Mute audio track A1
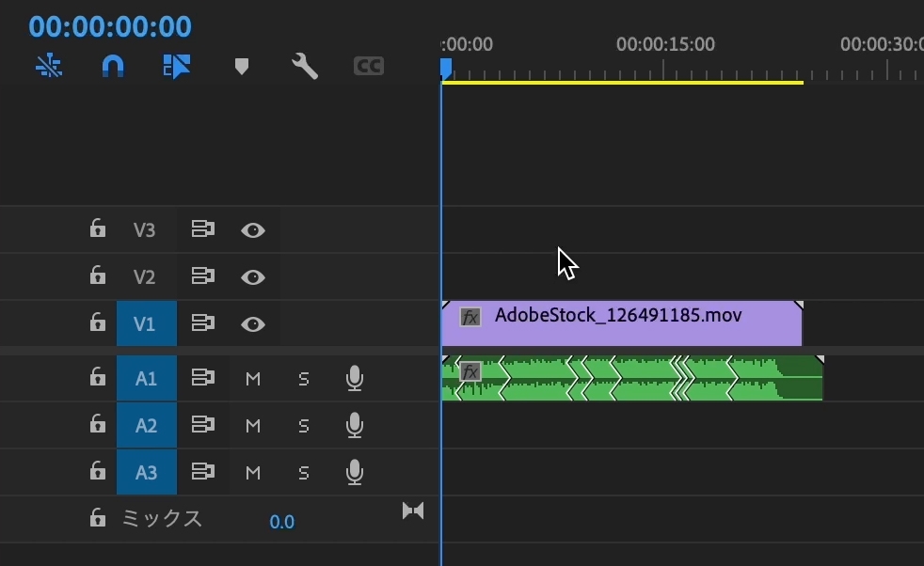This screenshot has height=566, width=924. point(252,378)
